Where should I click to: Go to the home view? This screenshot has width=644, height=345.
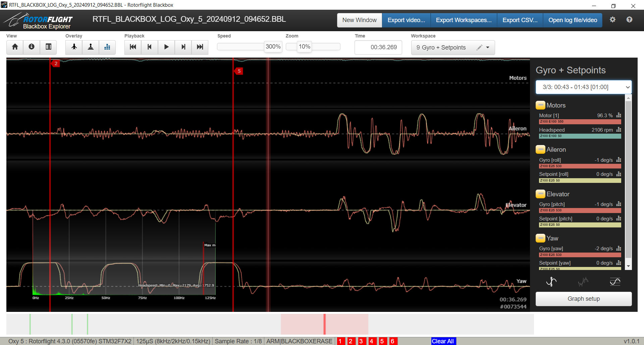(15, 47)
